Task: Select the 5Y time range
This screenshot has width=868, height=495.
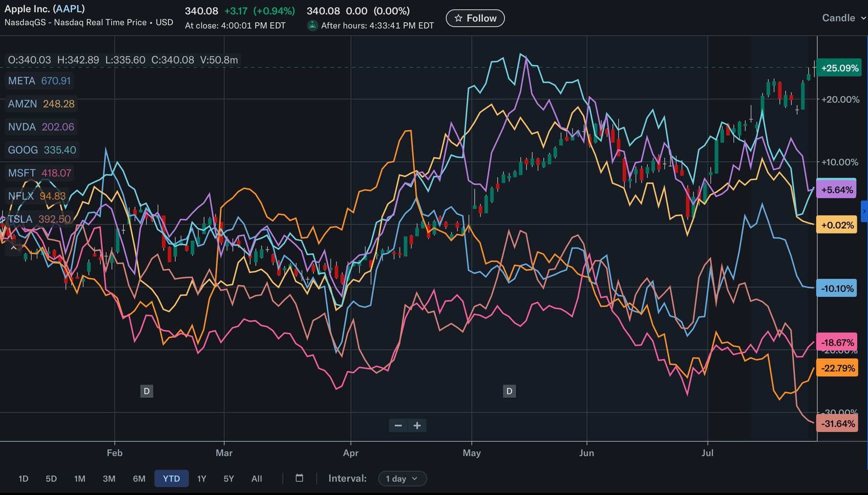Action: pos(229,479)
